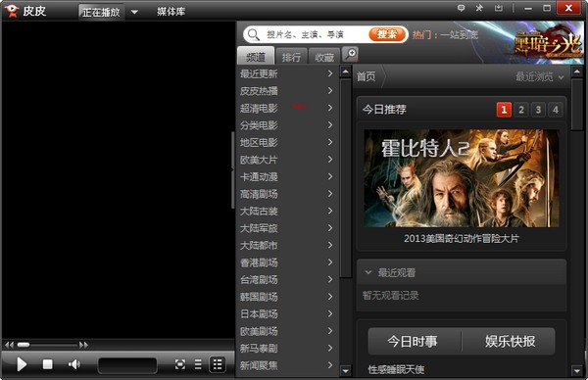
Task: Click the orange 搜索 button
Action: [x=387, y=34]
